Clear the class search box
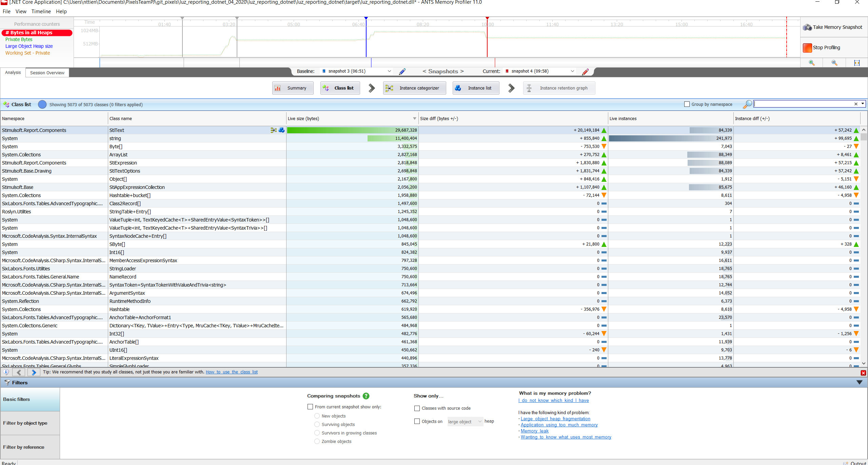The height and width of the screenshot is (465, 868). pyautogui.click(x=856, y=104)
